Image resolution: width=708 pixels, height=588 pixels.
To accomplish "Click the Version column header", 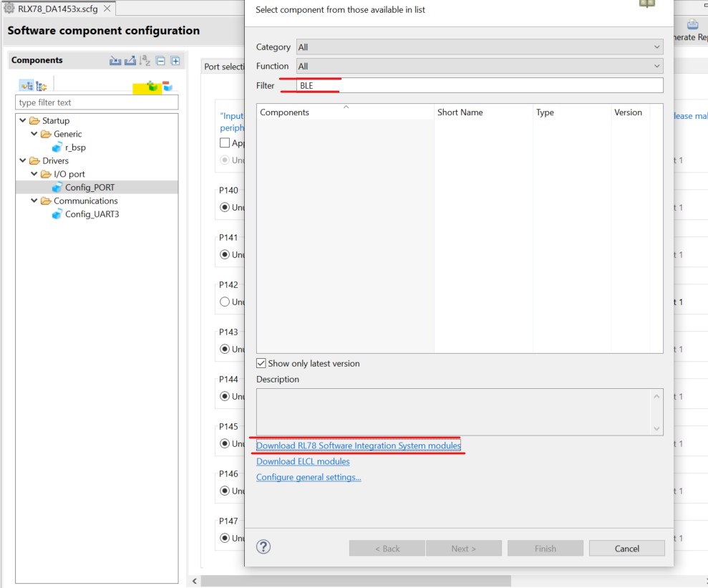I will pyautogui.click(x=631, y=112).
